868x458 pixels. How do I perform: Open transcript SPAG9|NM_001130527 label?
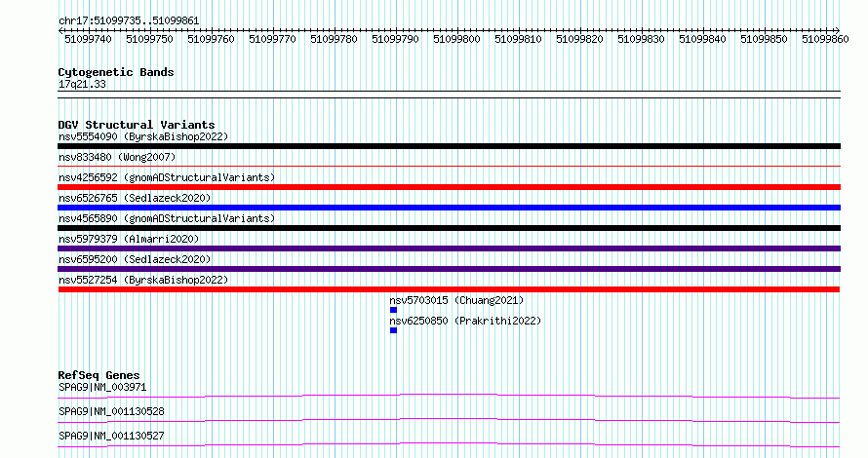coord(111,436)
